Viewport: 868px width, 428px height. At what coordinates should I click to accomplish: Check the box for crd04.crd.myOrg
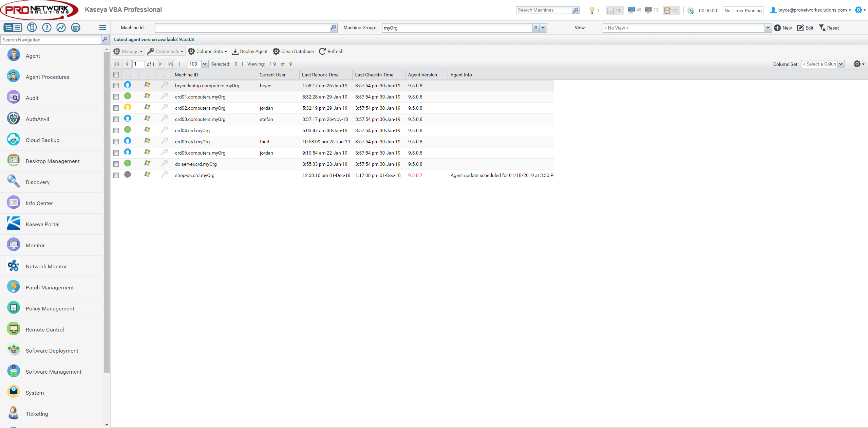[116, 130]
